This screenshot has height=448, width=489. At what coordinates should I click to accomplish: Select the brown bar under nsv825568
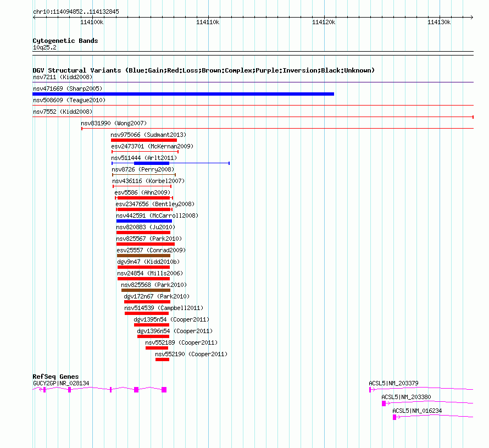(x=146, y=290)
